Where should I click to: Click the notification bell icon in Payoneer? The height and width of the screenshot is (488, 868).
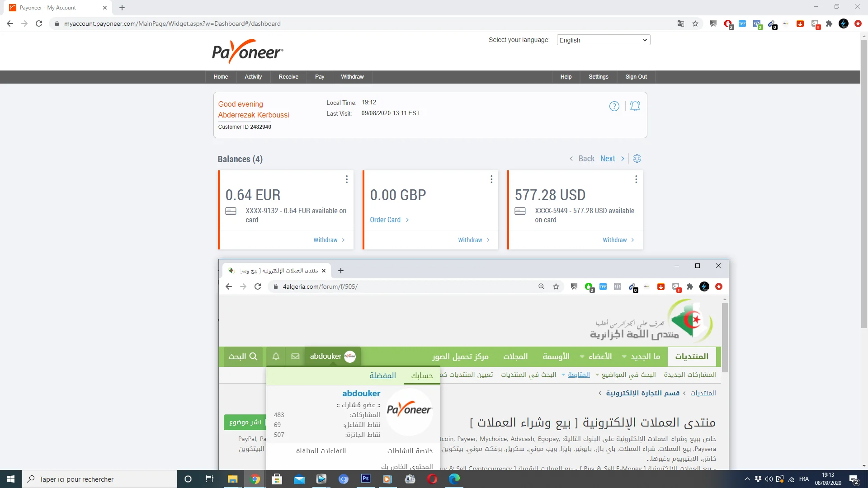[x=635, y=106]
